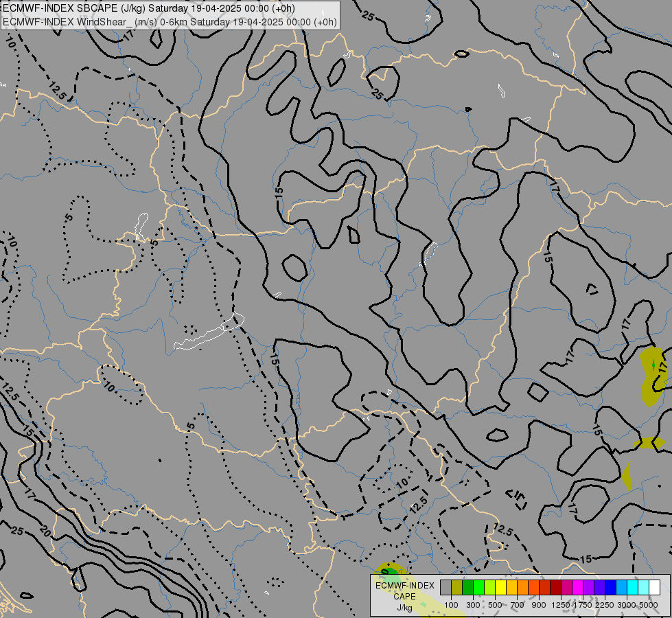Select the dark green legend swatch
This screenshot has height=618, width=672.
468,587
